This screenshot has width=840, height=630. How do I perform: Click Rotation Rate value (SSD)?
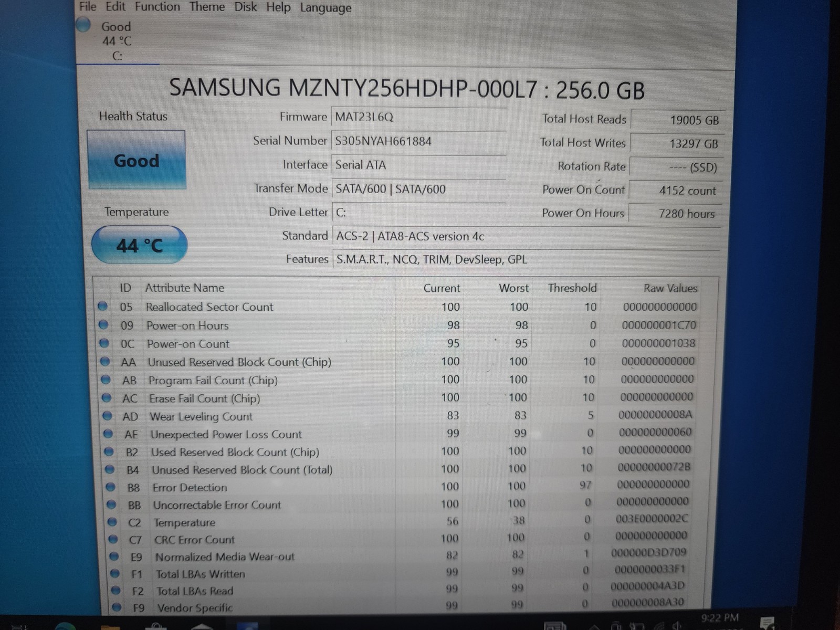676,167
